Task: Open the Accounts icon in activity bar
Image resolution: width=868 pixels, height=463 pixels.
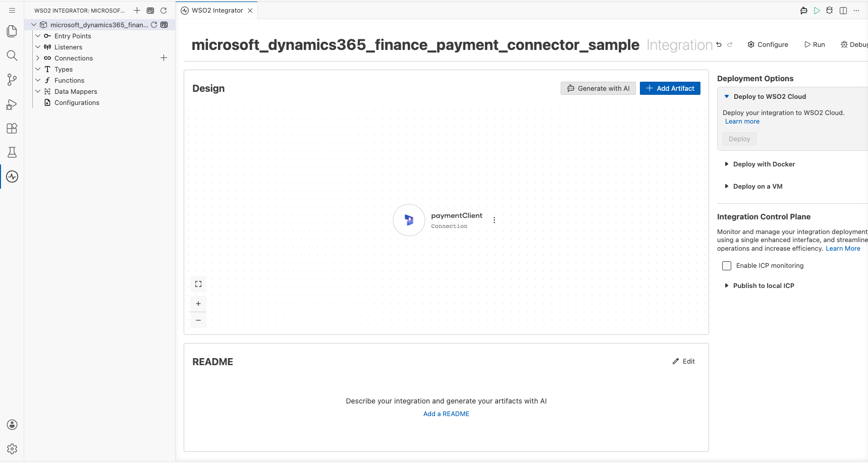Action: click(x=12, y=425)
